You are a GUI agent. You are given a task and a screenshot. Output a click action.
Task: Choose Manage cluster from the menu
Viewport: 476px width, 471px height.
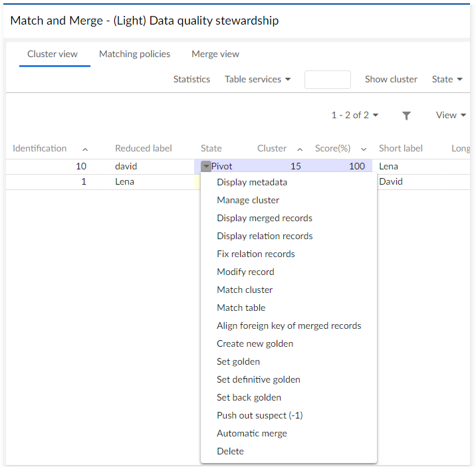pos(248,201)
